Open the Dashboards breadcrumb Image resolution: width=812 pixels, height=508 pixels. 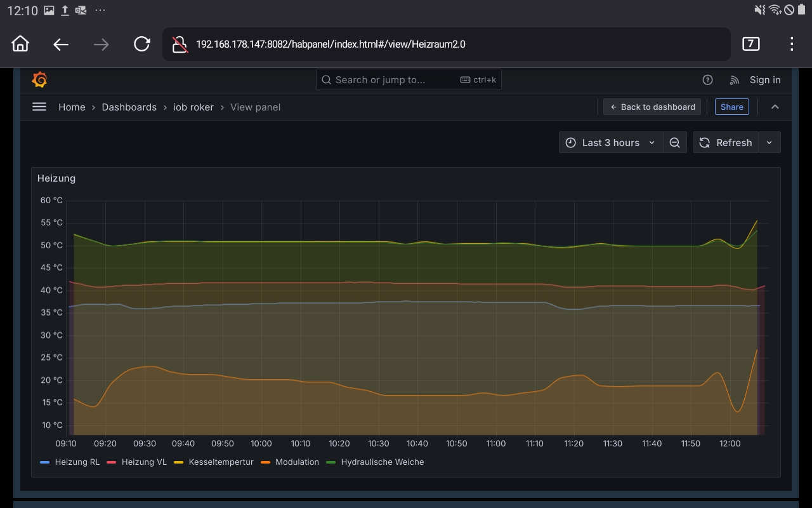tap(129, 107)
